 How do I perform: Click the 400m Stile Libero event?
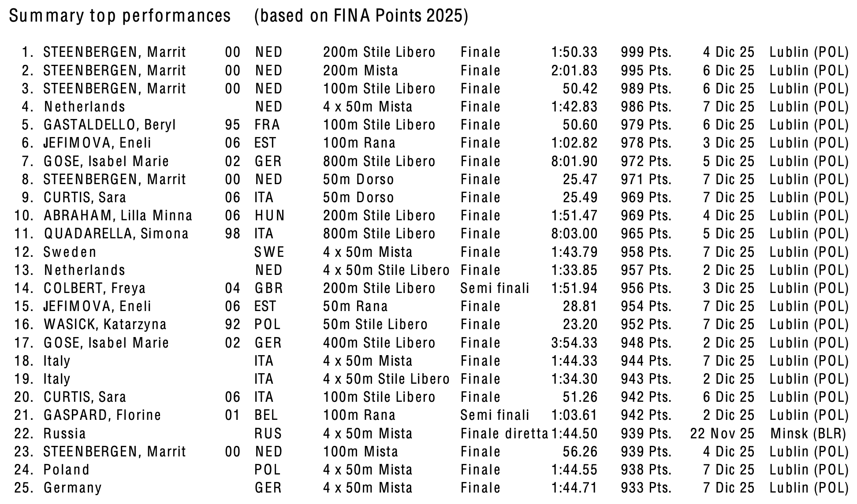pos(379,343)
